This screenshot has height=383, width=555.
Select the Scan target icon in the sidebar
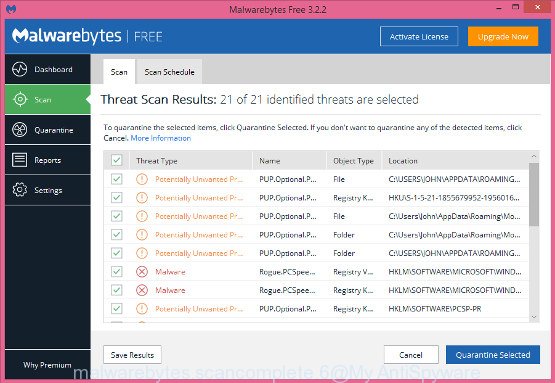(x=20, y=99)
